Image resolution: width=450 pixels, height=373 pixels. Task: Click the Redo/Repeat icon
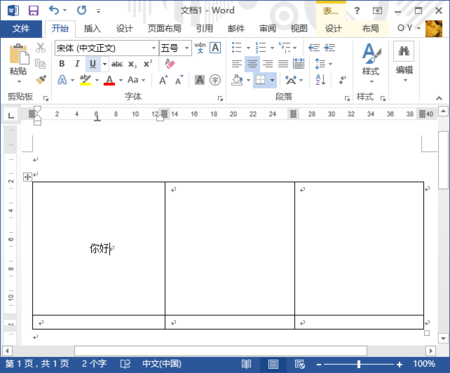pyautogui.click(x=81, y=10)
